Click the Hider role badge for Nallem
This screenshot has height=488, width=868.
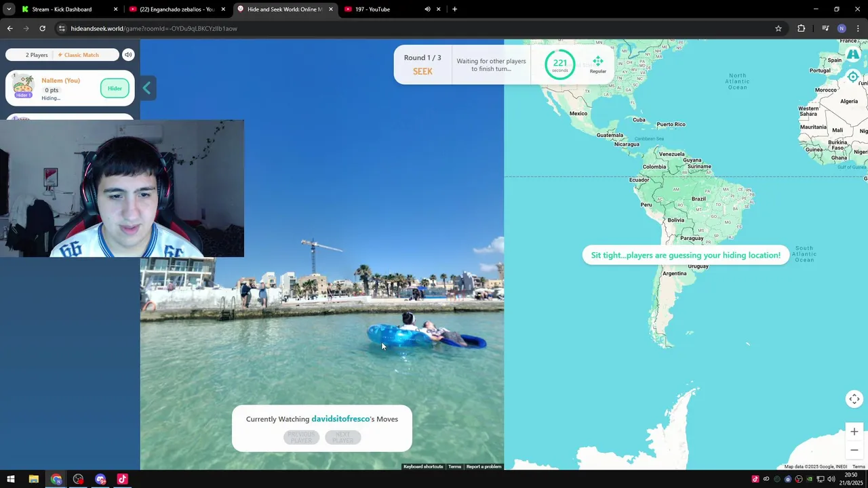click(x=115, y=88)
